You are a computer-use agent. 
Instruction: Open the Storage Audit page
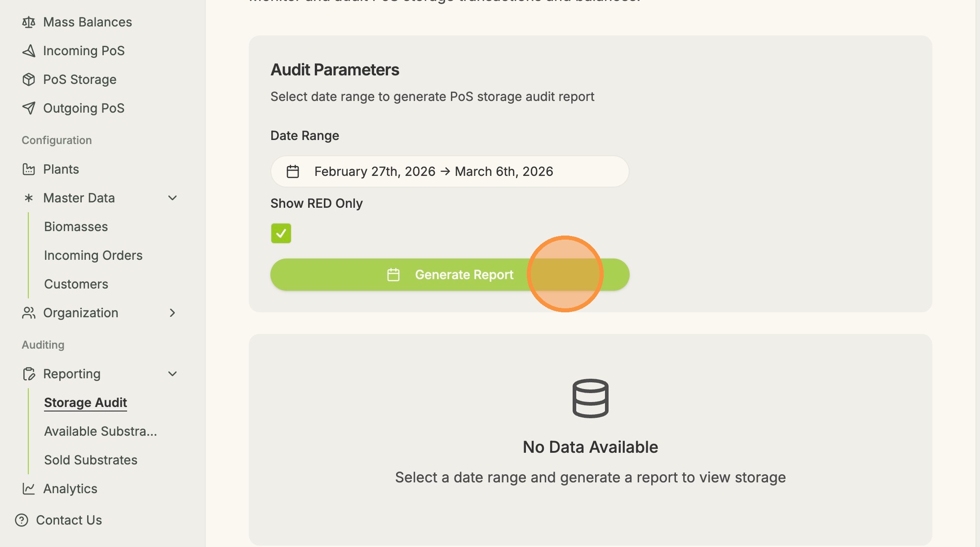click(85, 403)
